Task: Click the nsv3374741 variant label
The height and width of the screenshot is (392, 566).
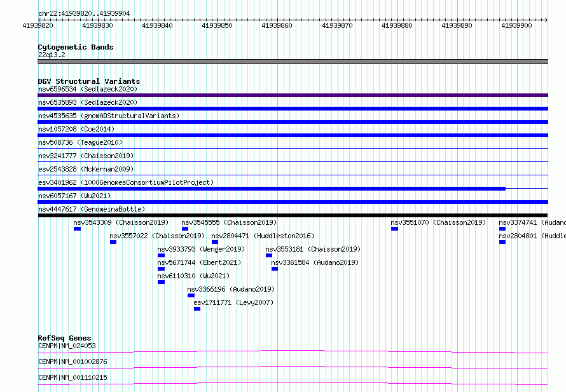Action: click(x=532, y=222)
